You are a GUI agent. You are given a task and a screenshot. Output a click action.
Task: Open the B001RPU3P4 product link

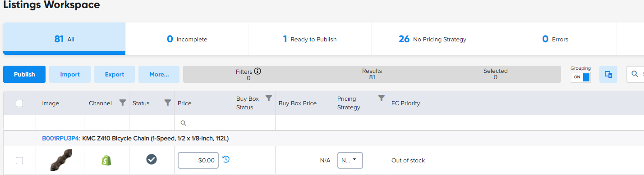click(x=61, y=139)
